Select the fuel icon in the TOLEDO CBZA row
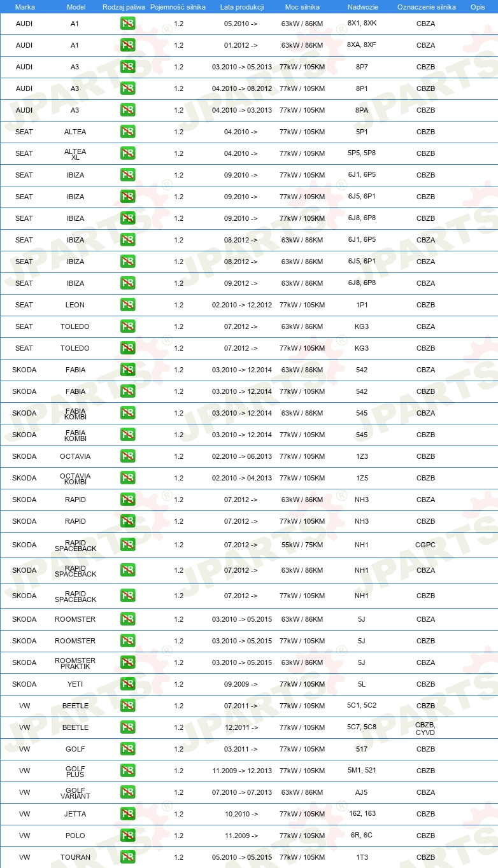Viewport: 498px width, 868px height. pos(127,326)
